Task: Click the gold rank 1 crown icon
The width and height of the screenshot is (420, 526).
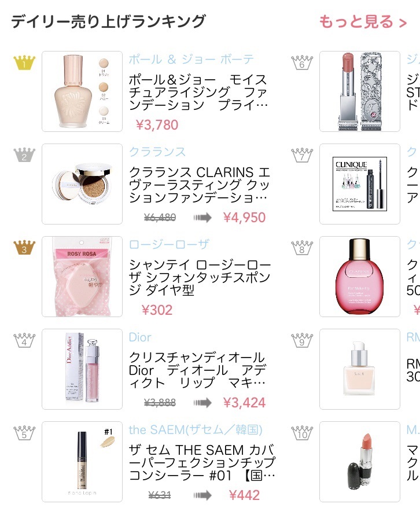Action: (24, 62)
